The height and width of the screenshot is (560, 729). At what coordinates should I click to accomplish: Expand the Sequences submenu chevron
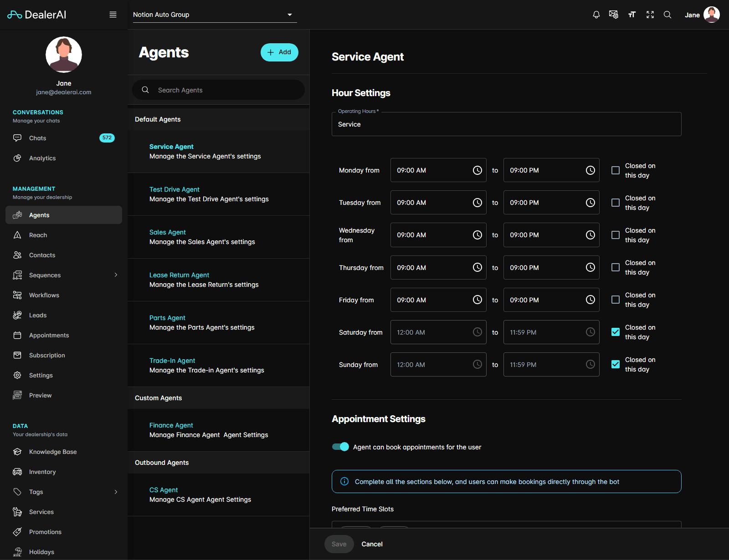[116, 275]
